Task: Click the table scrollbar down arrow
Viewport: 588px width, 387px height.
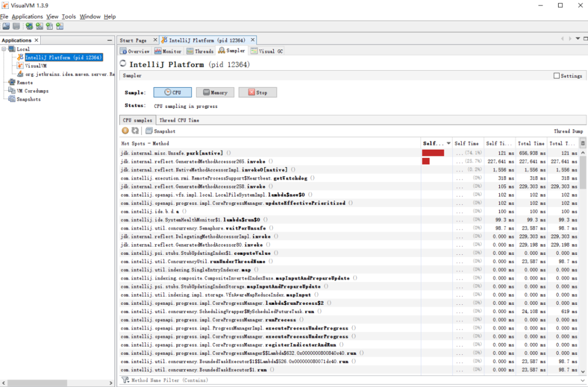Action: click(583, 372)
